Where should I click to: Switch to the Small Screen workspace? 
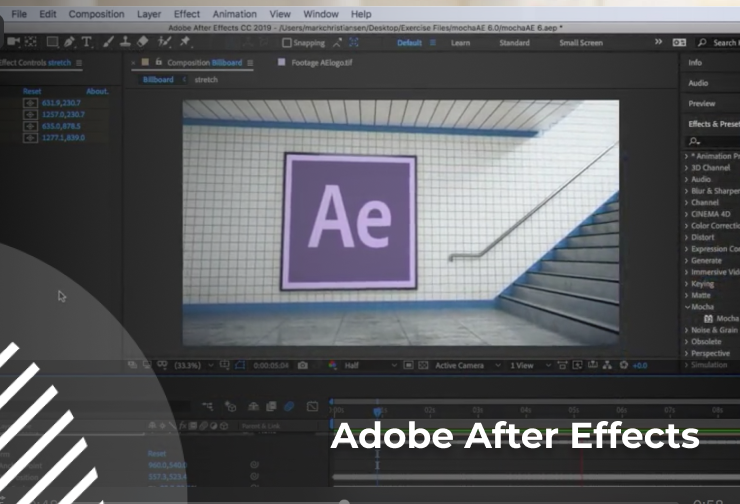point(580,43)
